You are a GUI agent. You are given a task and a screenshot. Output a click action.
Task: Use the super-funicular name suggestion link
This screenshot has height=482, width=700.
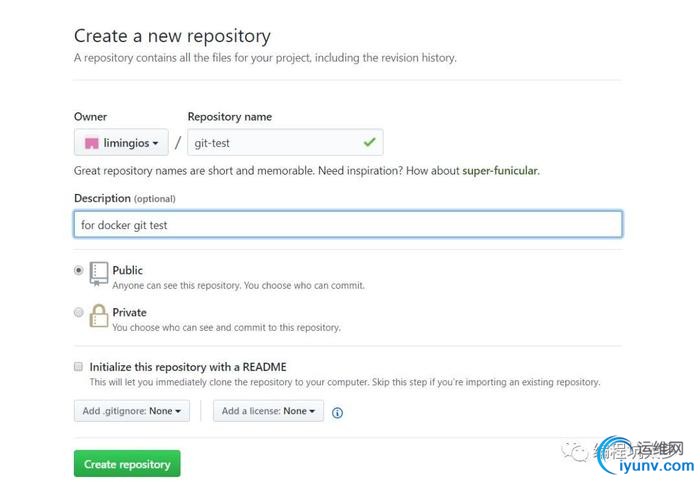(x=500, y=170)
